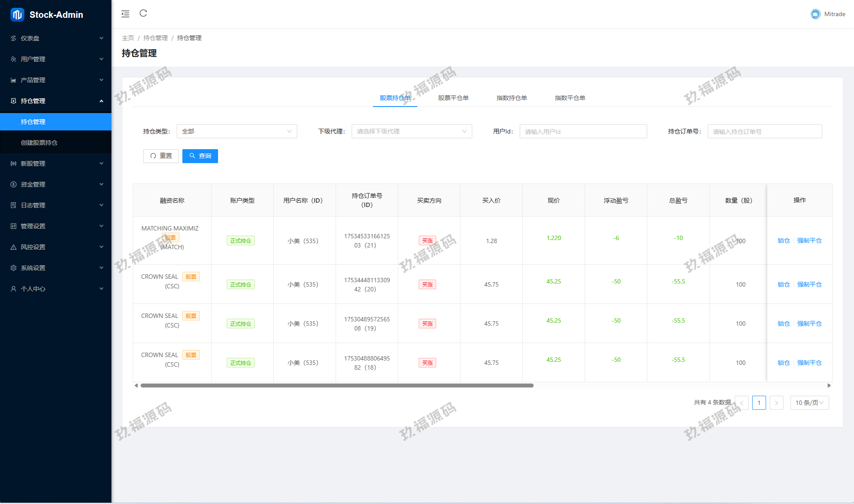Switch to the 指数持仓单 tab
This screenshot has width=854, height=504.
511,98
